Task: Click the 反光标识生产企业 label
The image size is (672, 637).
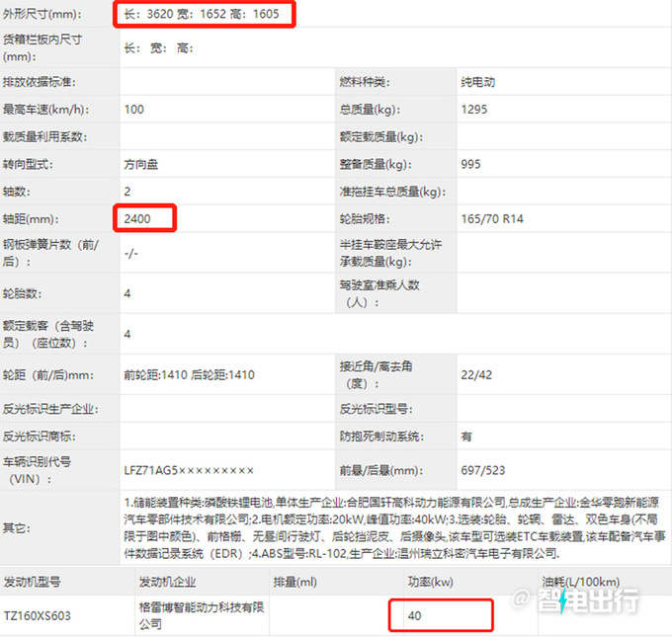Action: click(50, 409)
